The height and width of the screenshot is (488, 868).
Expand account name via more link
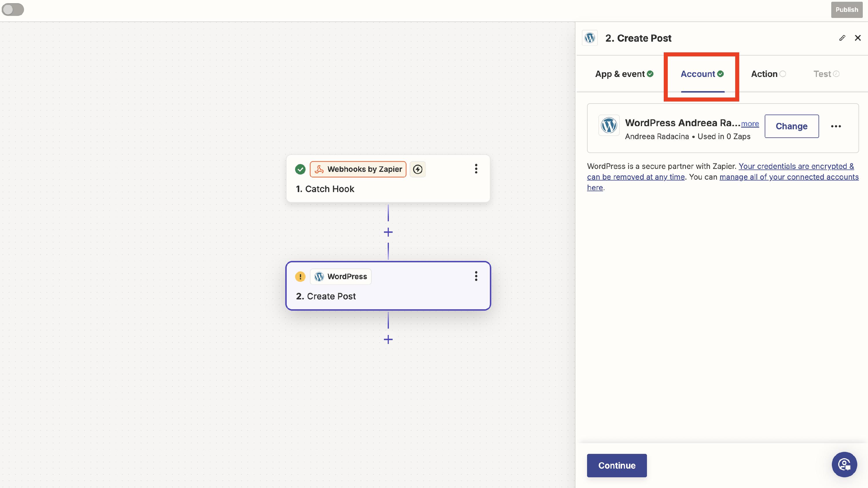(750, 124)
